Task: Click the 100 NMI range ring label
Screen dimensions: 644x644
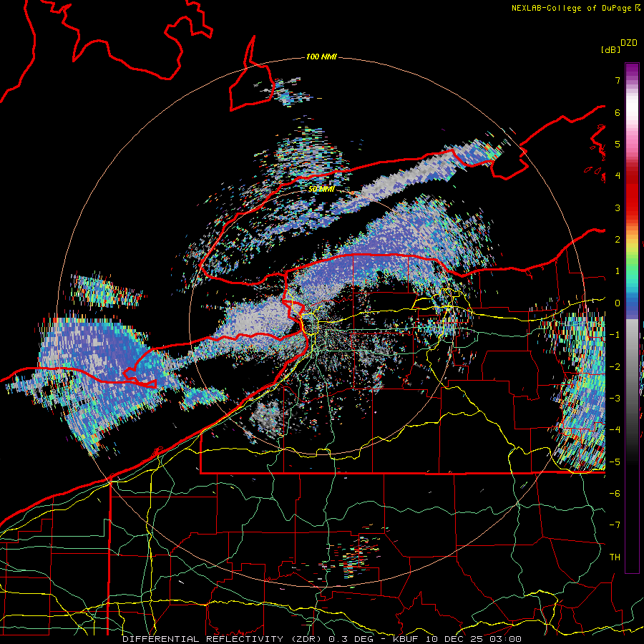Action: tap(321, 57)
